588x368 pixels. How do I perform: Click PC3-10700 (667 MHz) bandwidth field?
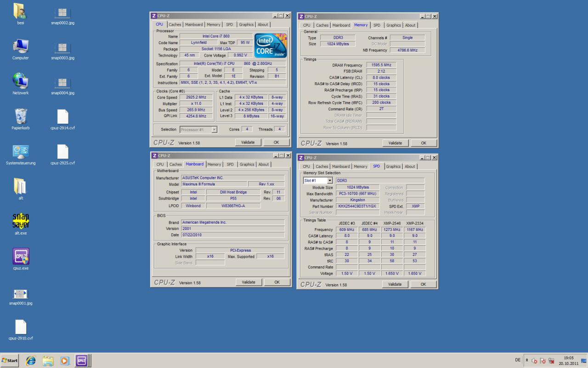pos(358,194)
